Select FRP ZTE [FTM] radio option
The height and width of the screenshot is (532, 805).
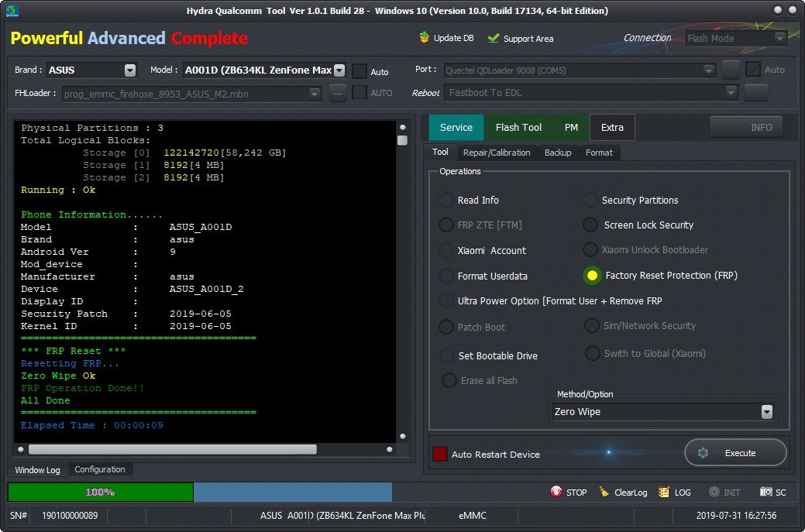coord(446,225)
